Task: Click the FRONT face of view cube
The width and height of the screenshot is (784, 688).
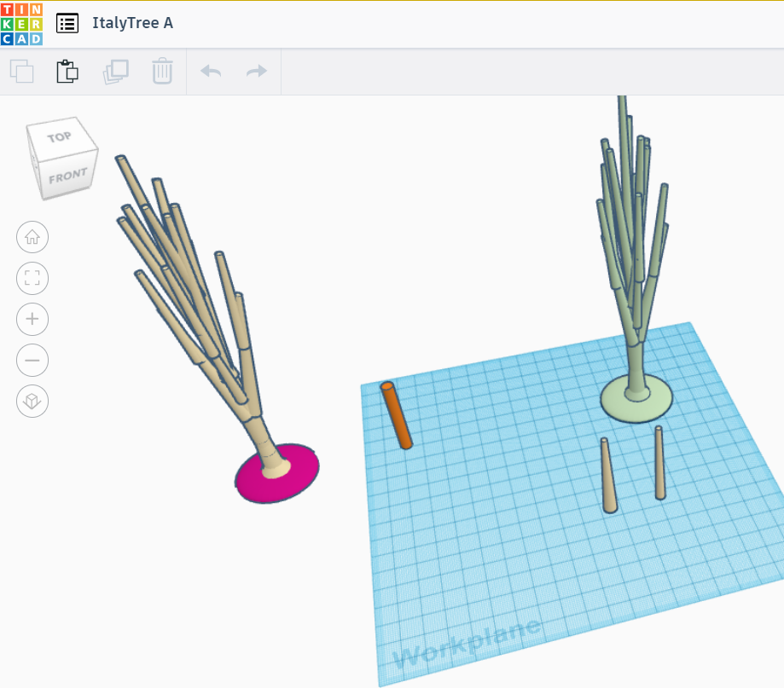Action: pyautogui.click(x=67, y=177)
